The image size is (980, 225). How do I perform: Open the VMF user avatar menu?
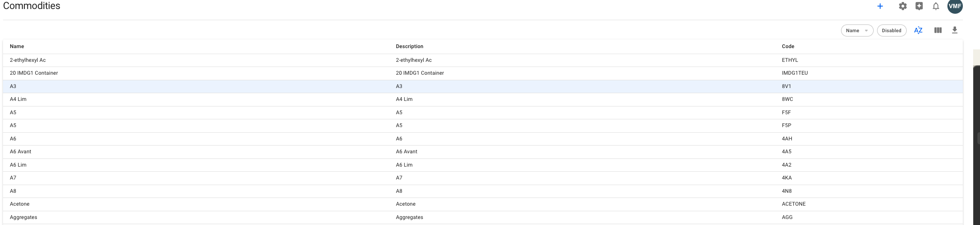(x=955, y=6)
